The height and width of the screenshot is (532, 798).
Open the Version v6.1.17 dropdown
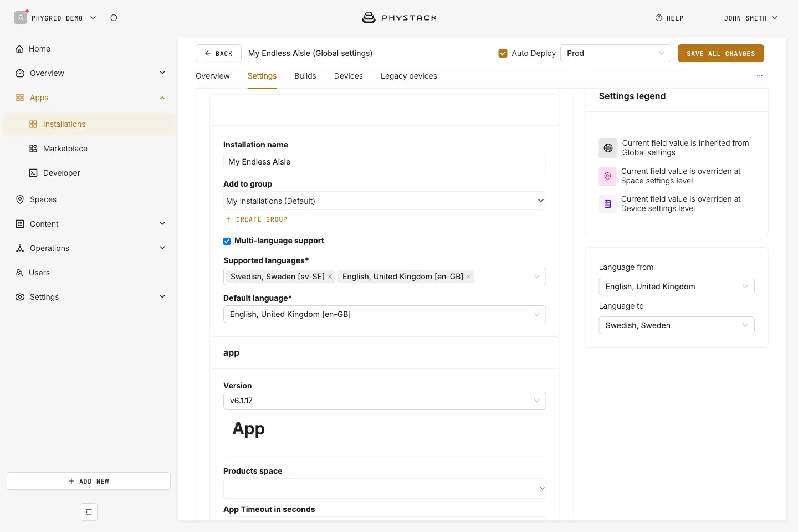coord(385,401)
